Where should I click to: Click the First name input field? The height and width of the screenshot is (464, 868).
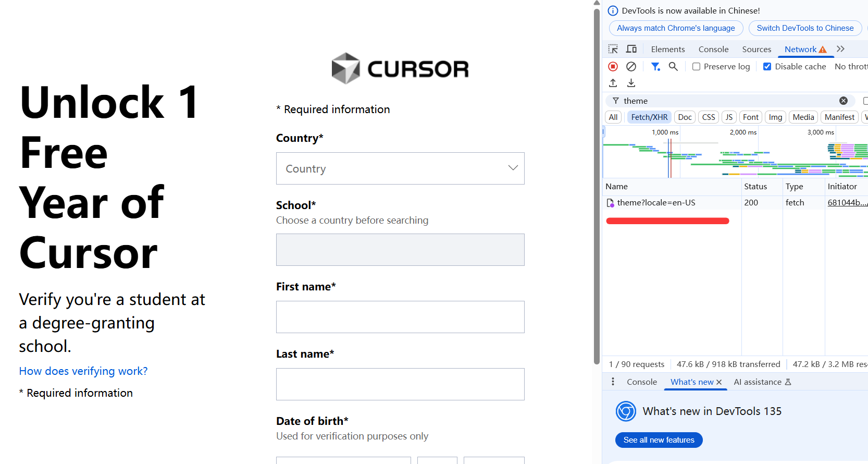click(x=400, y=317)
